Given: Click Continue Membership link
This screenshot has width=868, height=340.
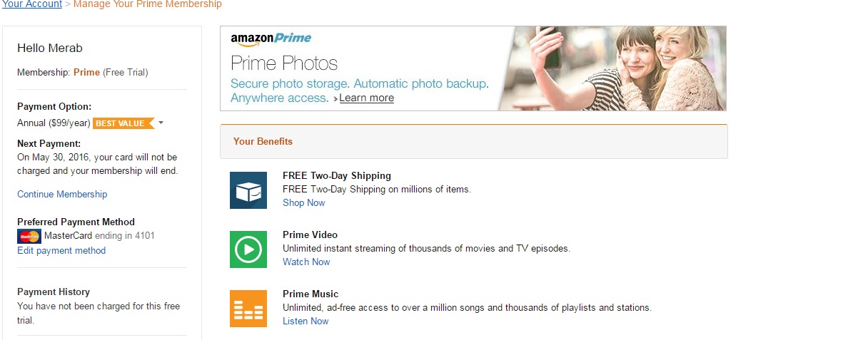Looking at the screenshot, I should pyautogui.click(x=62, y=194).
